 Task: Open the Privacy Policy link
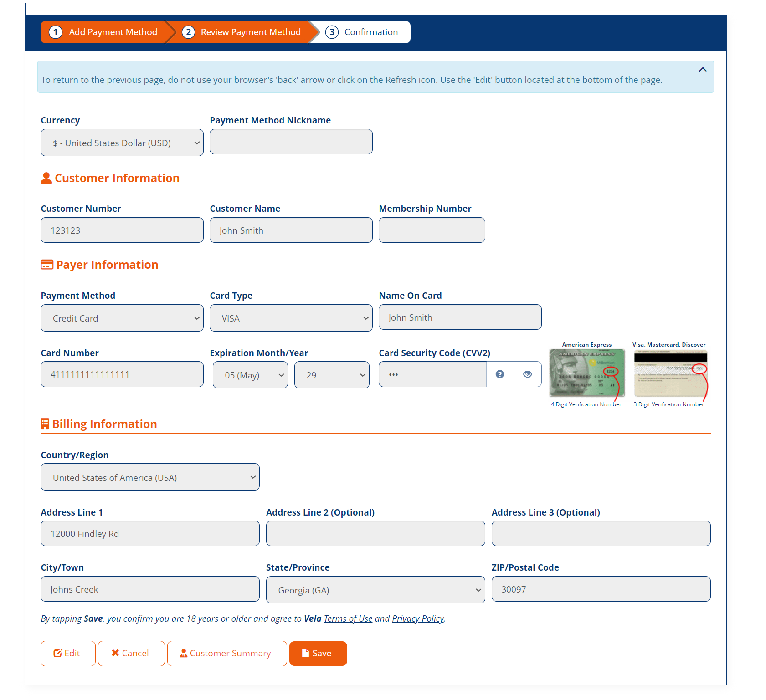pos(417,618)
